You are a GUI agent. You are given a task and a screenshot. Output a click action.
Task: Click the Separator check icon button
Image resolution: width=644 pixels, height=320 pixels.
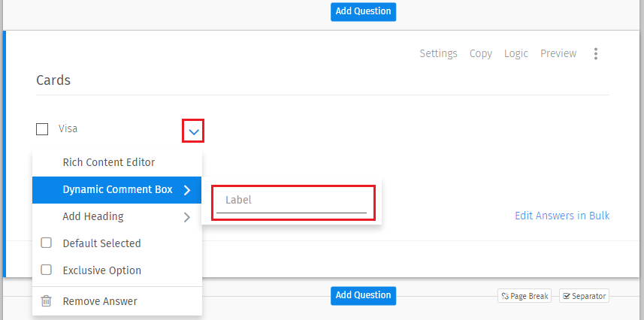pyautogui.click(x=584, y=296)
